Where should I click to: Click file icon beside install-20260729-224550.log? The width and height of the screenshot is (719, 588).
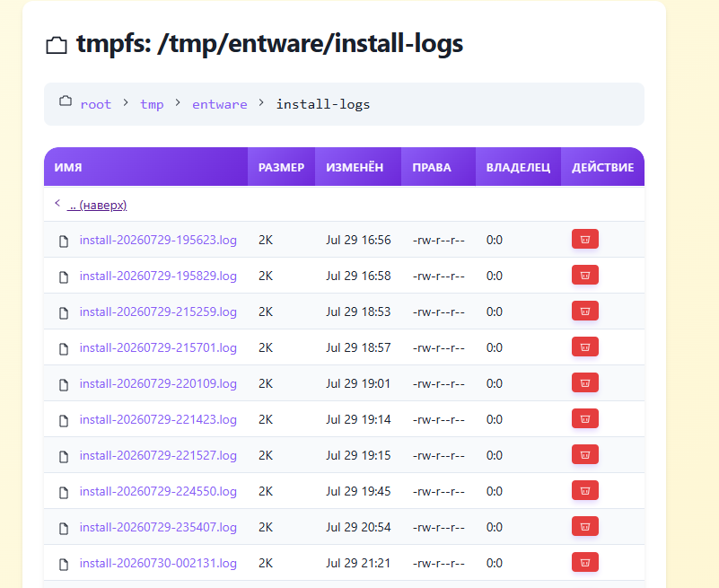point(64,492)
